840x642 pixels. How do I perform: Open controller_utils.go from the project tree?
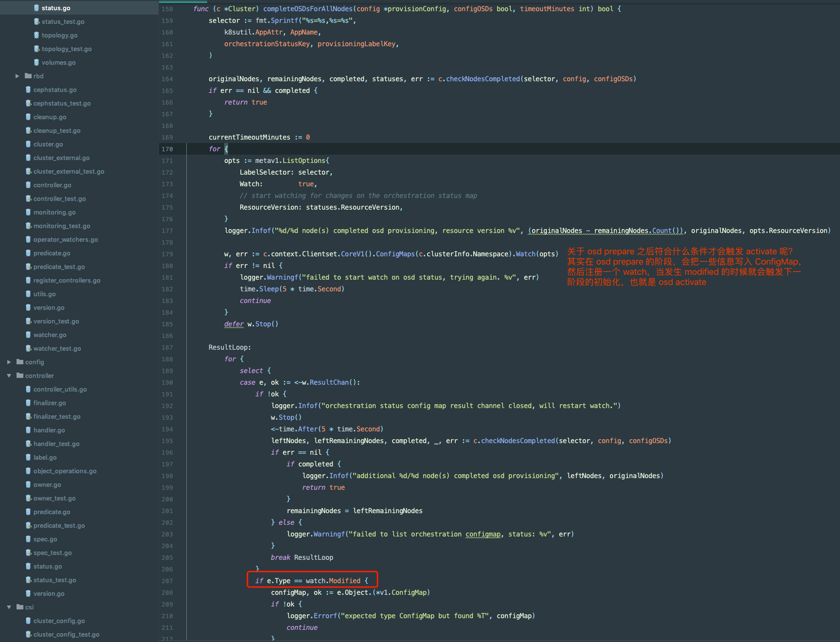click(60, 389)
